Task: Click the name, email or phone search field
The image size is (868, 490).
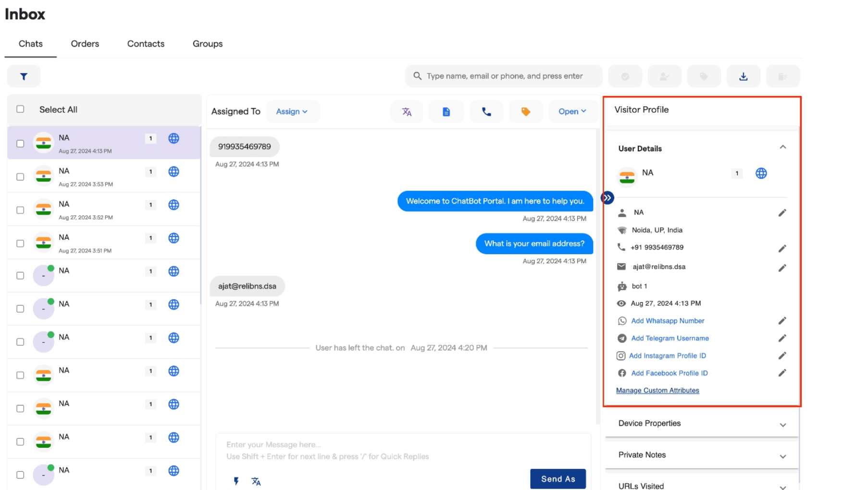Action: [x=504, y=76]
